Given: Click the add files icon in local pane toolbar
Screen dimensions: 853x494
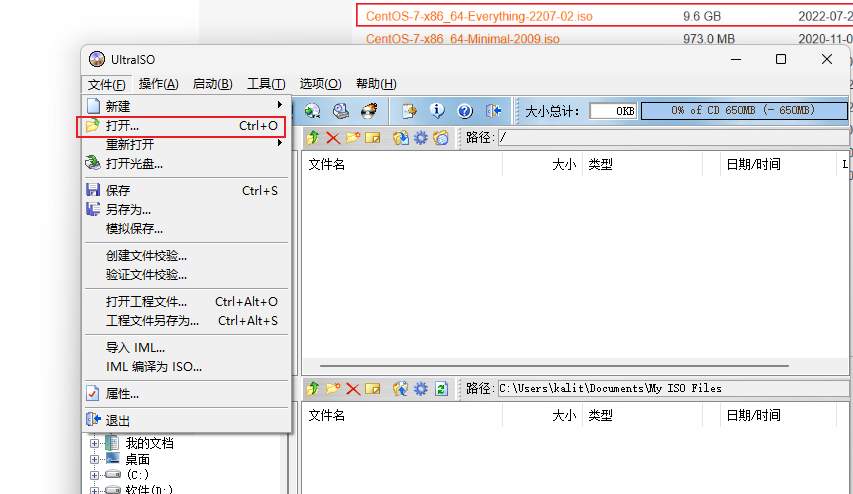Looking at the screenshot, I should 401,388.
